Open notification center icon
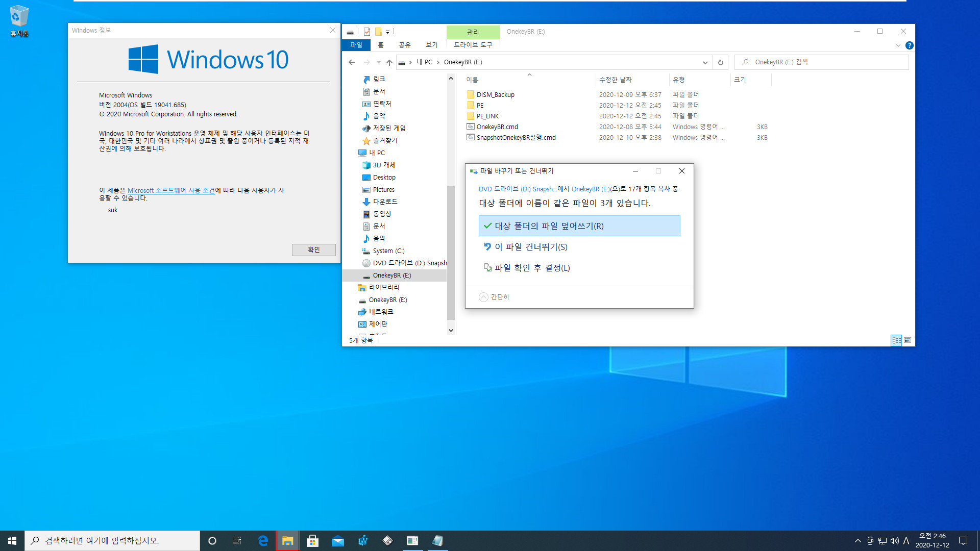 (x=963, y=541)
